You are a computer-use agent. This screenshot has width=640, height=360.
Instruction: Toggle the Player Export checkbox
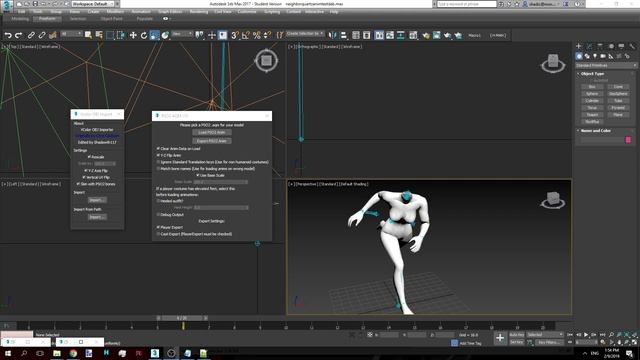(x=158, y=227)
